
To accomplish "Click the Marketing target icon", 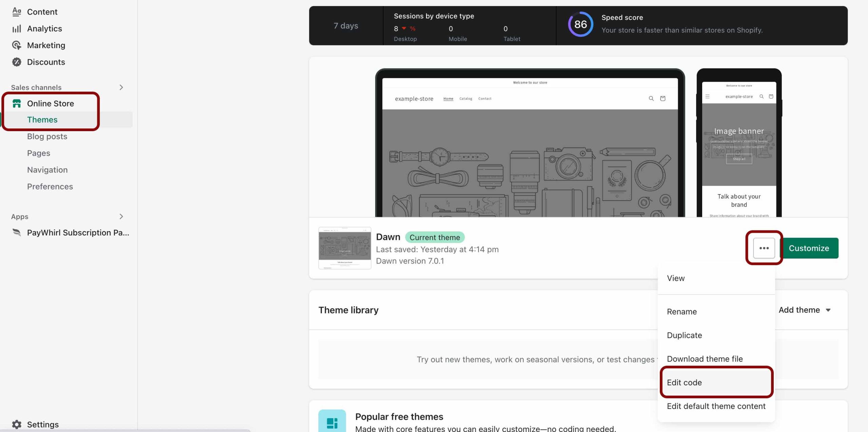I will click(17, 45).
